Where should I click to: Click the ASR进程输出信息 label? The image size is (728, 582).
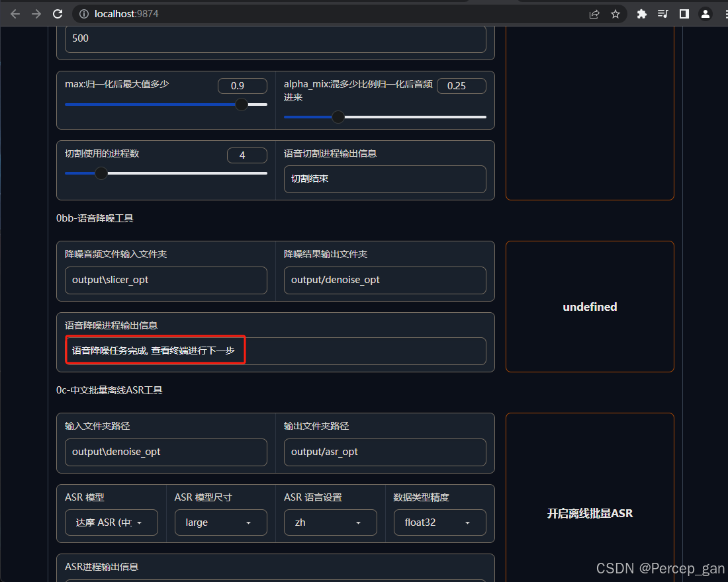pos(102,567)
